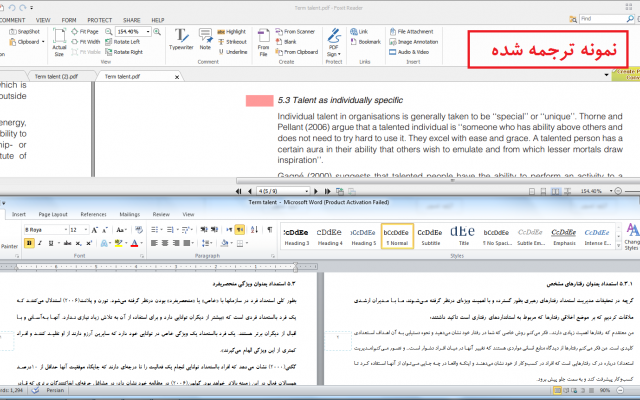Toggle right-to-left text direction in Word
Screen dimensions: 640x400
tap(240, 230)
